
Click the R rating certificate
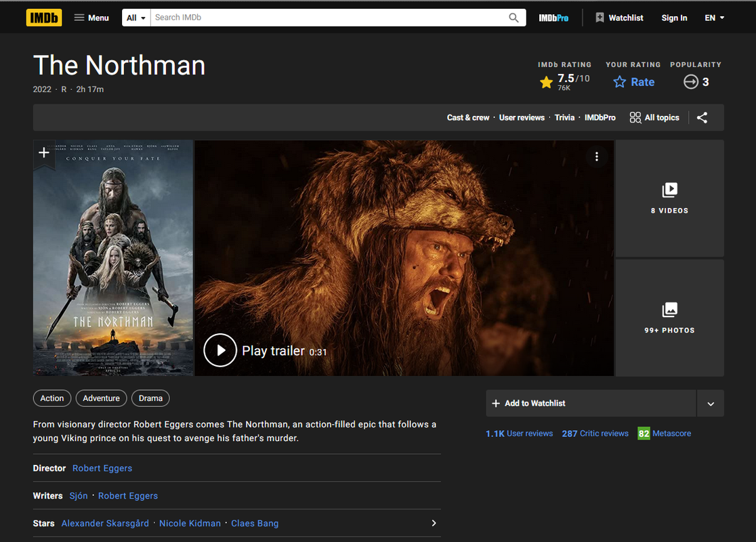click(64, 89)
